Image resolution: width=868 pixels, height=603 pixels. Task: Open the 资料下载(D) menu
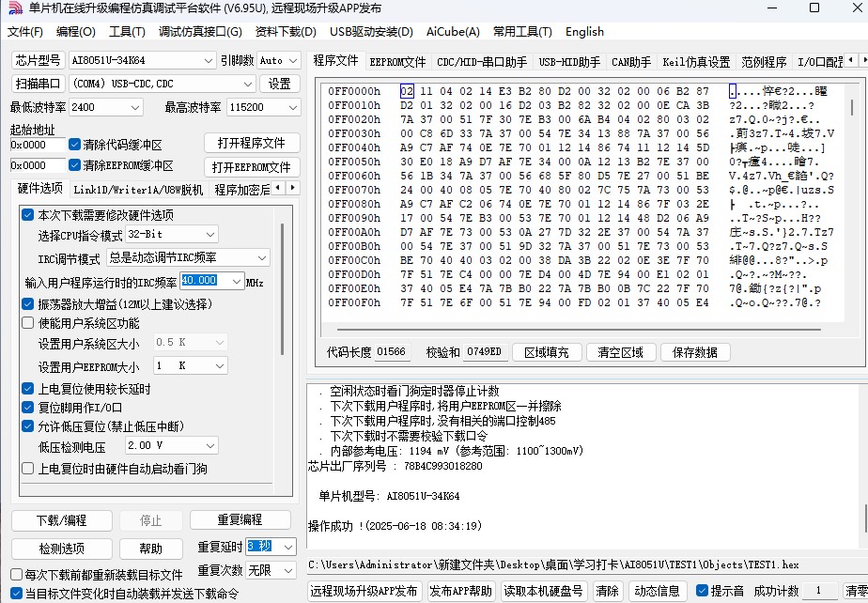[286, 32]
